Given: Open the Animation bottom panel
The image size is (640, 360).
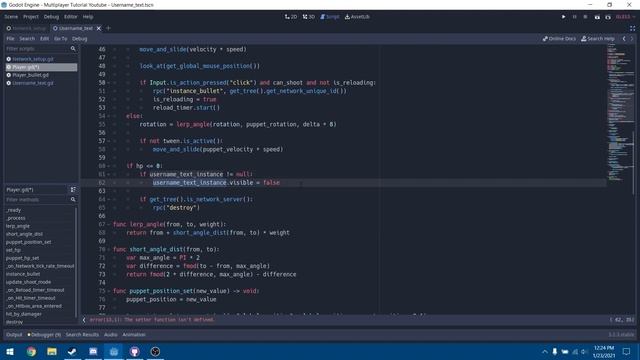Looking at the screenshot, I should tap(134, 335).
